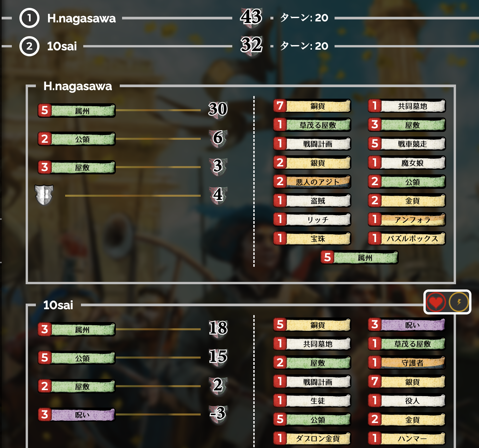Click the circled number 2 rank badge
The image size is (479, 448).
pyautogui.click(x=29, y=46)
